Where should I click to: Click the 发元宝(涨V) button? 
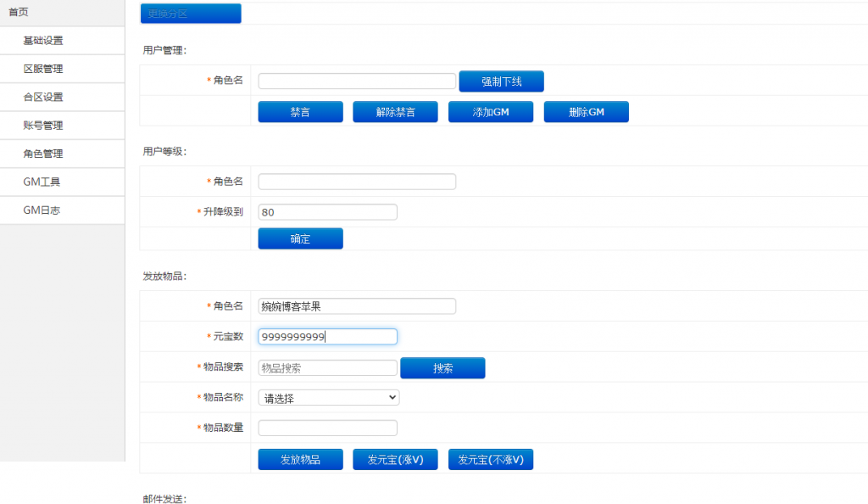[395, 460]
